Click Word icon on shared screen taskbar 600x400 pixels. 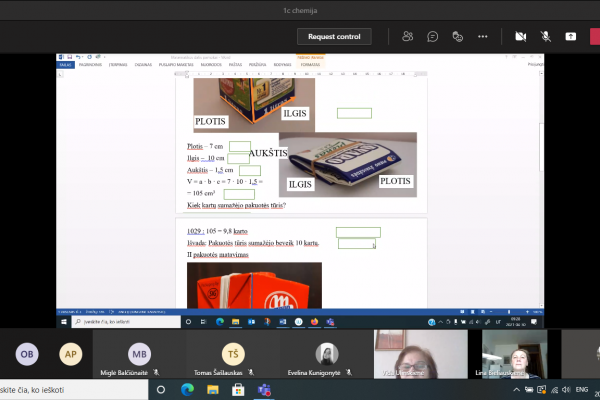coord(283,322)
